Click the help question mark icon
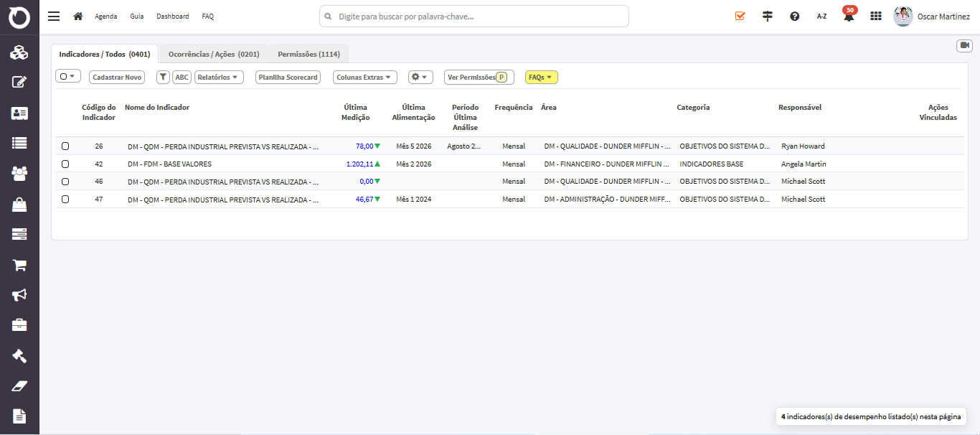The width and height of the screenshot is (980, 435). point(794,16)
